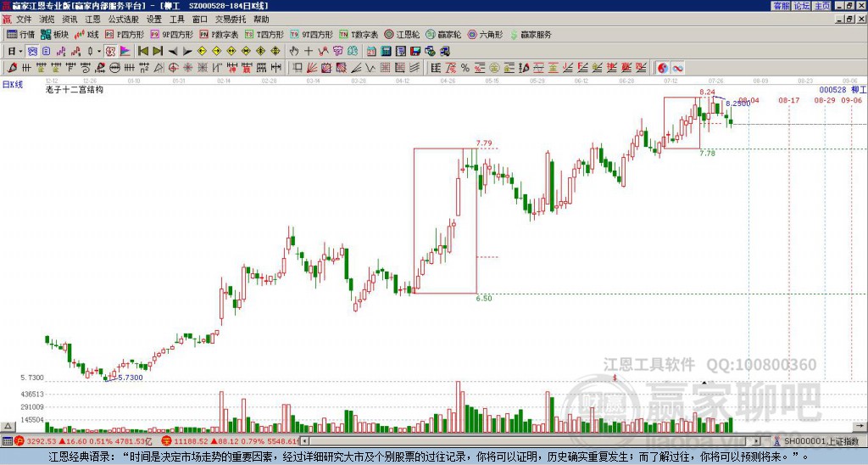This screenshot has width=868, height=465.
Task: Open the K线 chart view button
Action: point(86,34)
